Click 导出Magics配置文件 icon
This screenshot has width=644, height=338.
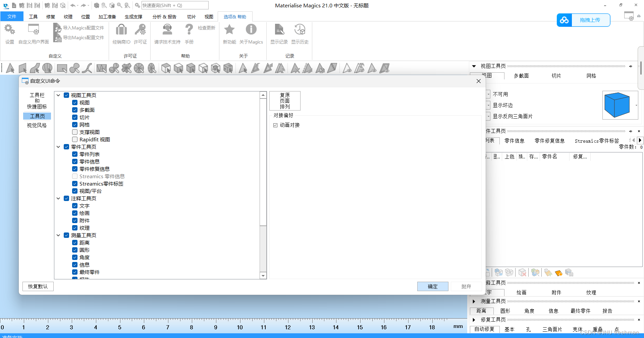click(x=57, y=38)
